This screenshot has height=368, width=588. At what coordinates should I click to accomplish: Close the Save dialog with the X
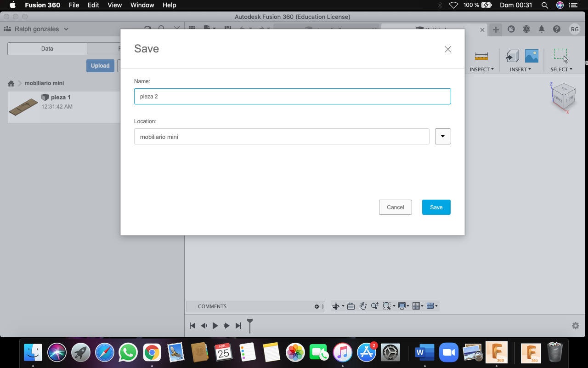click(448, 49)
